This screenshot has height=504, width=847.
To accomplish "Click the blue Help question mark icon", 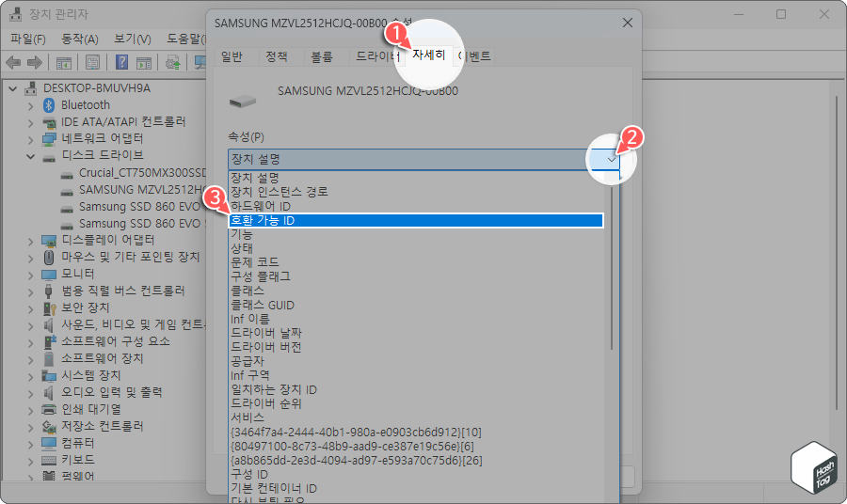I will click(122, 63).
